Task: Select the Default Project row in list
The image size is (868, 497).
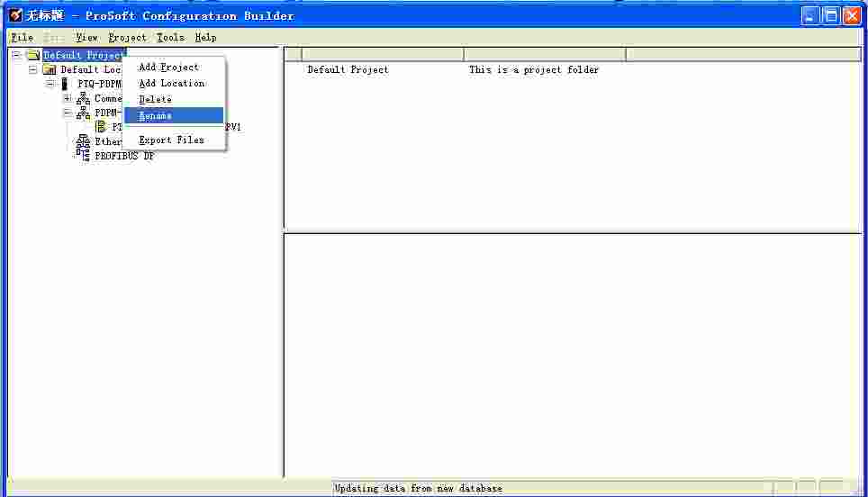Action: [348, 70]
